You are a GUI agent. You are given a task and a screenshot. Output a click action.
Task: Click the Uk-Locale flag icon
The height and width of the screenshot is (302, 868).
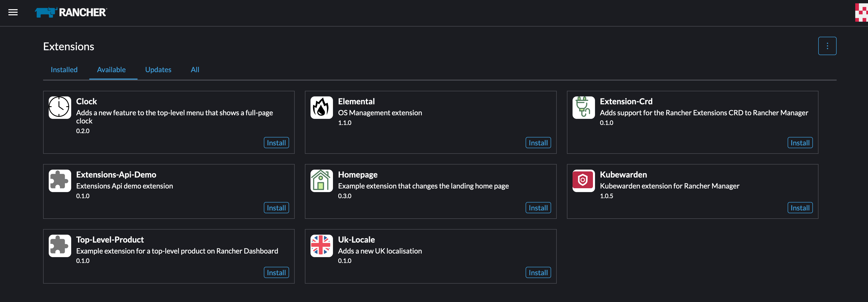click(321, 246)
